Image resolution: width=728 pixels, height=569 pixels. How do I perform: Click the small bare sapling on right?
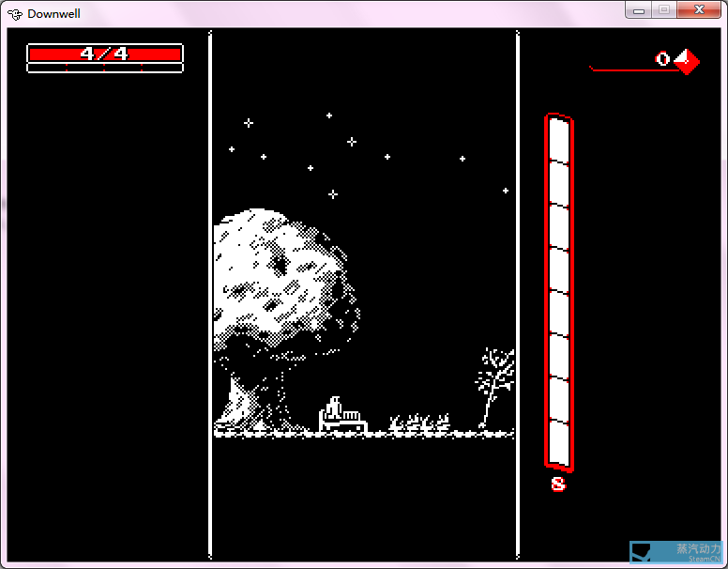pyautogui.click(x=495, y=388)
